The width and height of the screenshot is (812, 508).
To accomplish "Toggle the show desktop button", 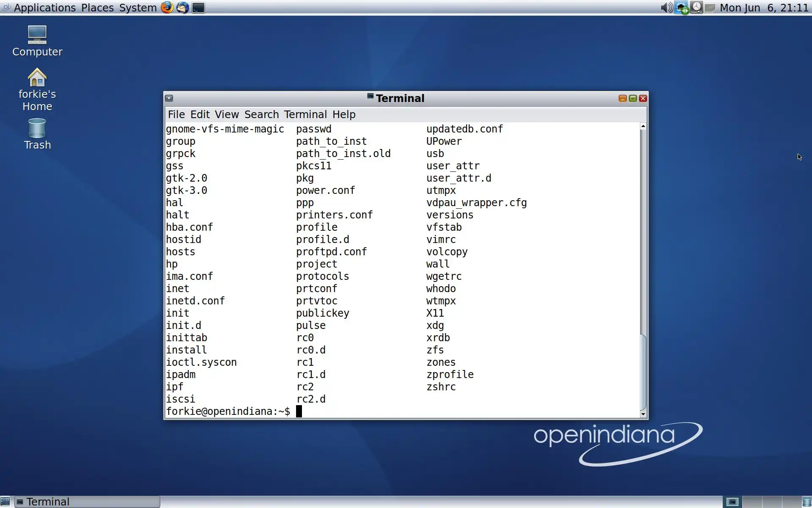I will coord(5,502).
